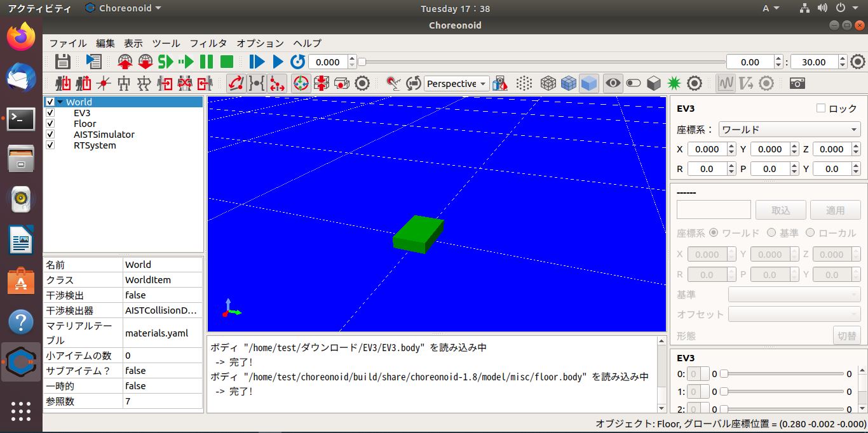Image resolution: width=868 pixels, height=433 pixels.
Task: Enable the ロック checkbox
Action: (x=821, y=109)
